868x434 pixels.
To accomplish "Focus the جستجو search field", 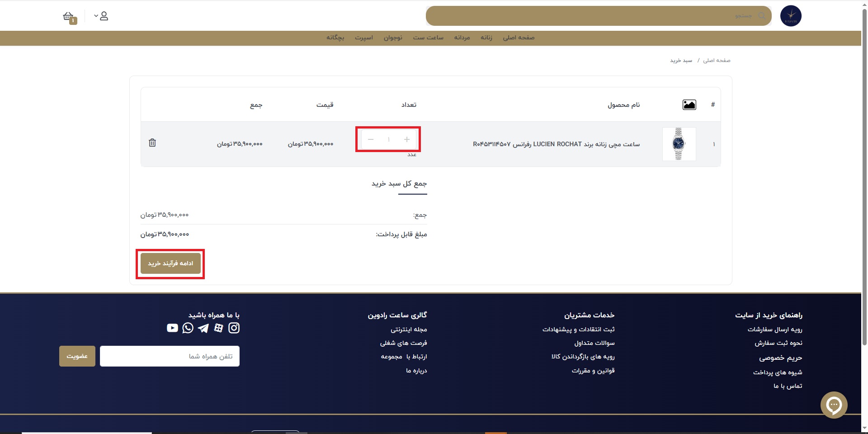I will point(599,16).
